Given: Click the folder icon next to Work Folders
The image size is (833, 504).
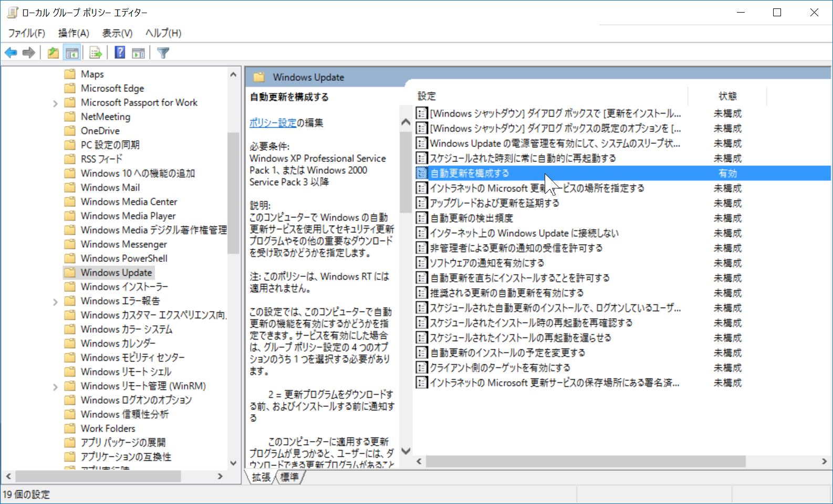Looking at the screenshot, I should coord(70,428).
